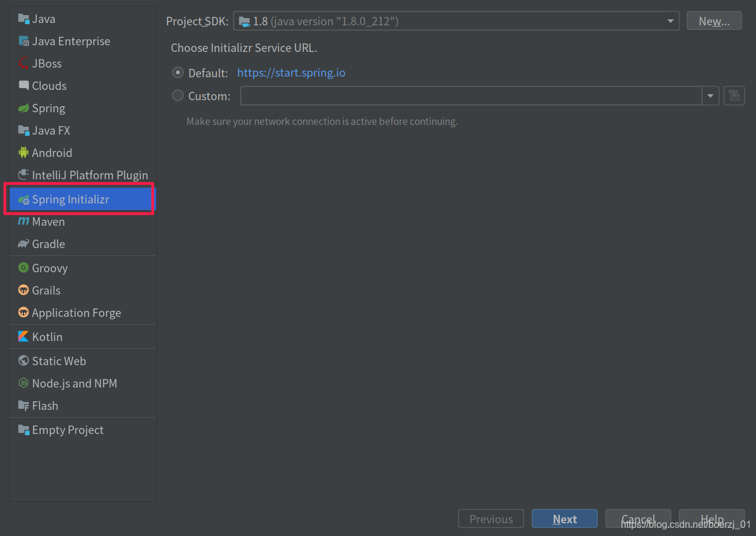Choose the Application Forge icon
Screen dimensions: 756x536
(24, 313)
